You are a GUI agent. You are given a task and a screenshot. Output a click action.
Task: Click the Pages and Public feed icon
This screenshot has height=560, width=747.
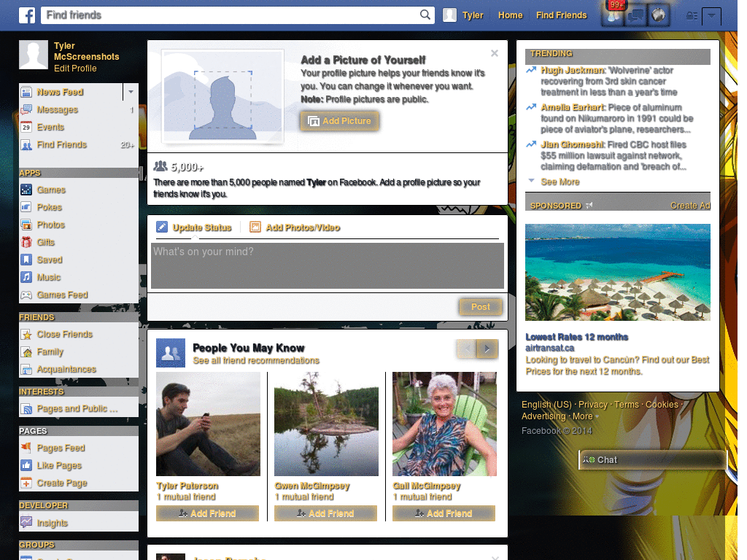(26, 408)
